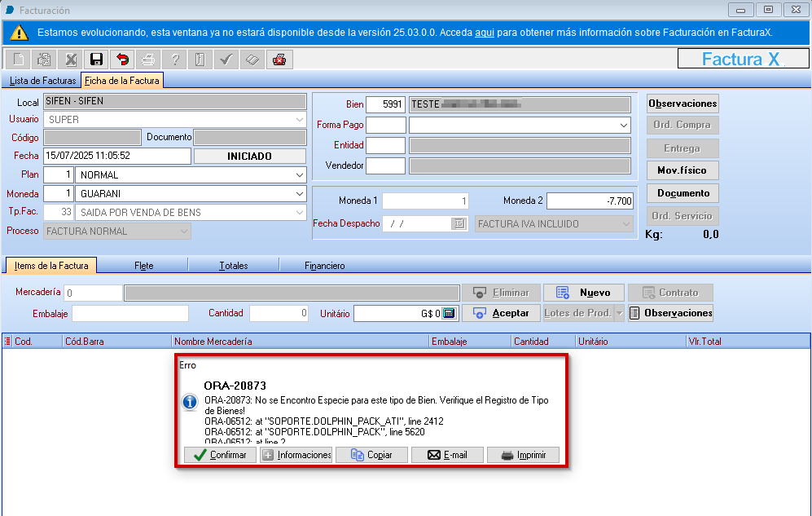Viewport: 812px width, 516px height.
Task: Click the Vlr.Total column header
Action: (x=748, y=342)
